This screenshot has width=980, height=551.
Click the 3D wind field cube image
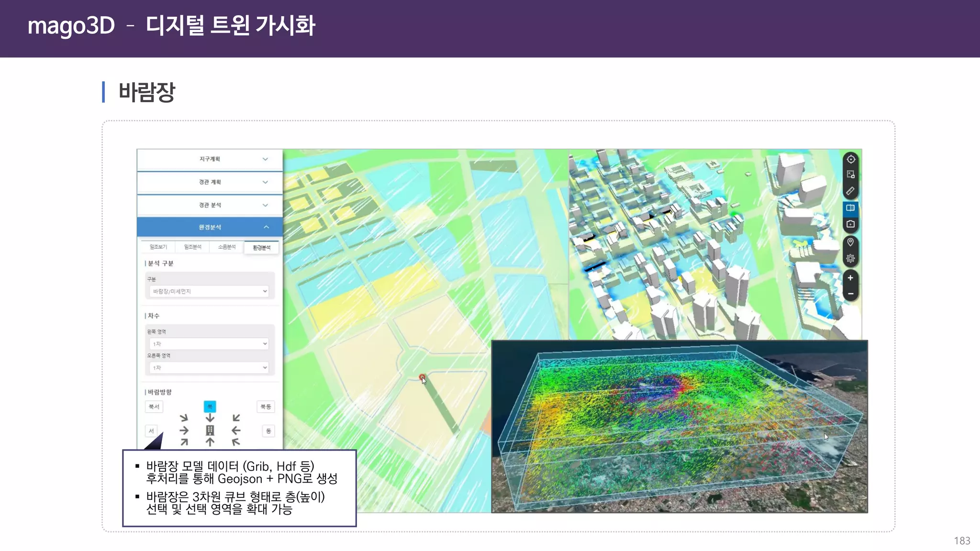coord(679,427)
